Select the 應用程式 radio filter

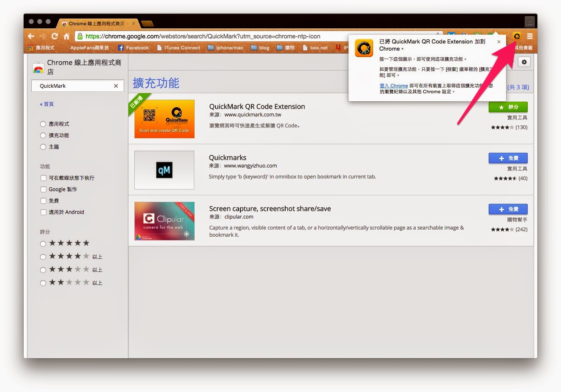[x=43, y=124]
